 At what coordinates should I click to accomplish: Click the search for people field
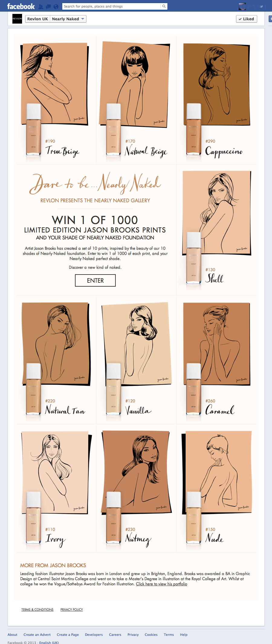coord(112,6)
